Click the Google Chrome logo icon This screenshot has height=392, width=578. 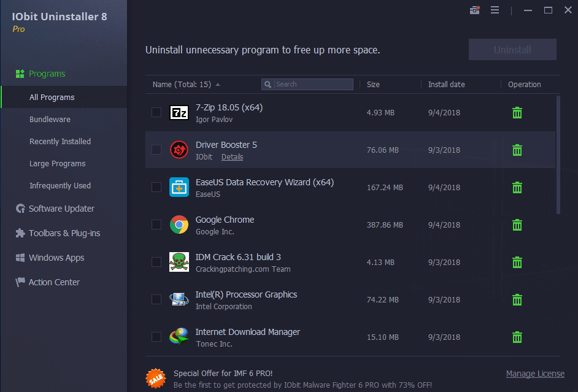click(x=179, y=225)
